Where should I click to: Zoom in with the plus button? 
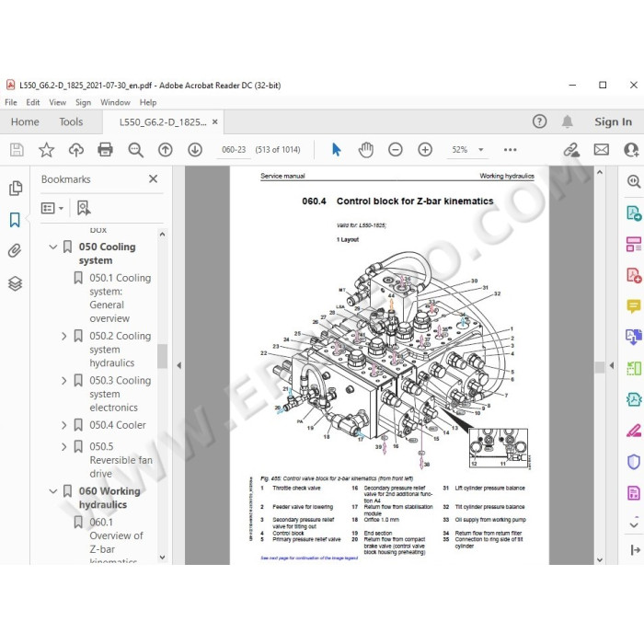point(425,149)
